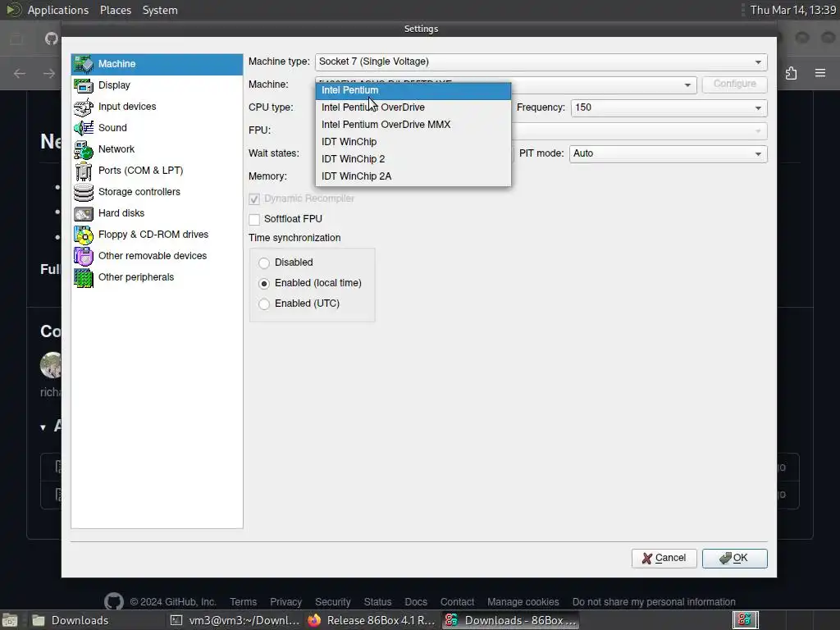Switch to the vm3@vm3 terminal taskbar entry

235,620
